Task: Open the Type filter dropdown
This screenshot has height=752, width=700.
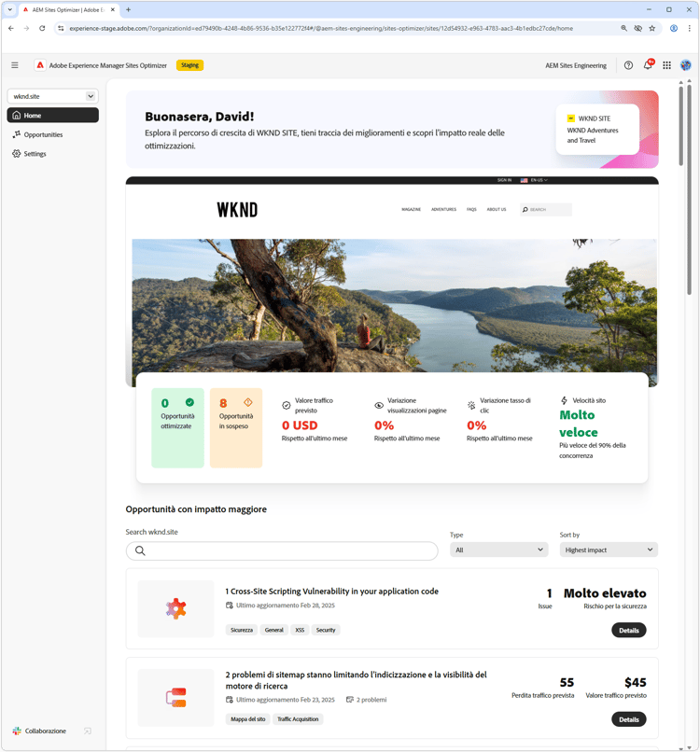Action: tap(499, 550)
